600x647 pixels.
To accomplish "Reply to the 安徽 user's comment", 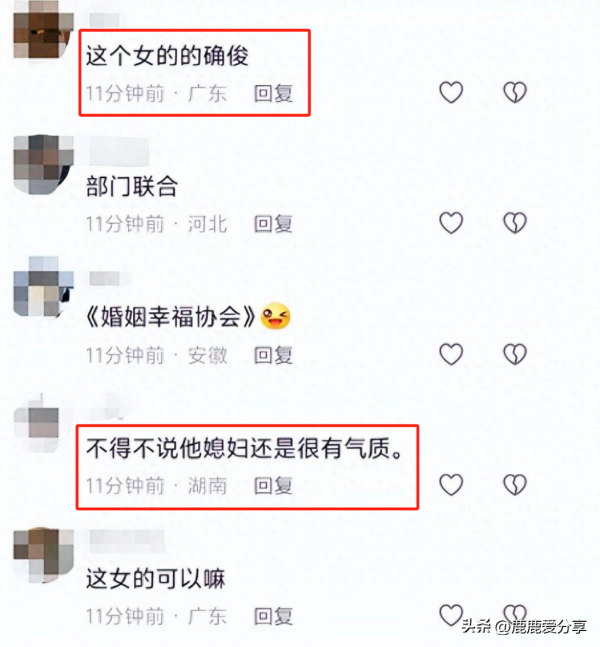I will [273, 355].
